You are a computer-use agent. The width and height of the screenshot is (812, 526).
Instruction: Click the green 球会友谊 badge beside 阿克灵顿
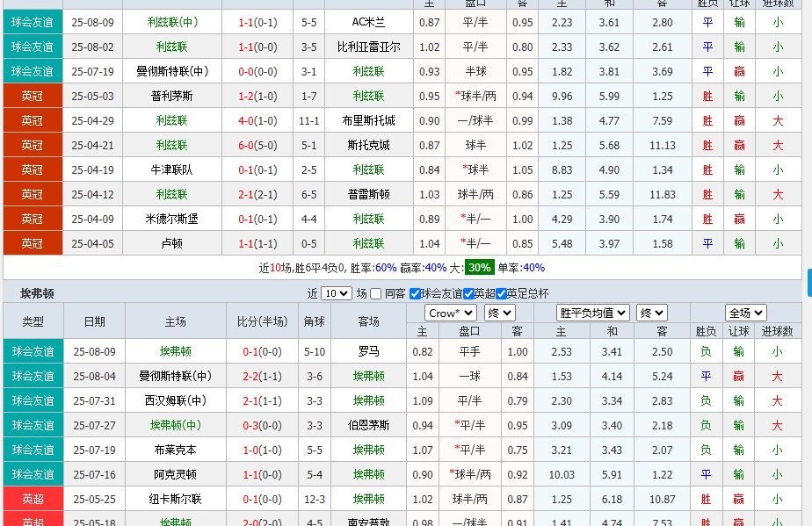coord(33,474)
